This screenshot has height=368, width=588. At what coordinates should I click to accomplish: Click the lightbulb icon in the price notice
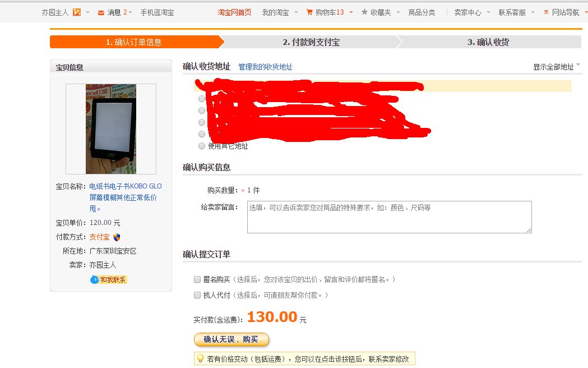pyautogui.click(x=199, y=358)
